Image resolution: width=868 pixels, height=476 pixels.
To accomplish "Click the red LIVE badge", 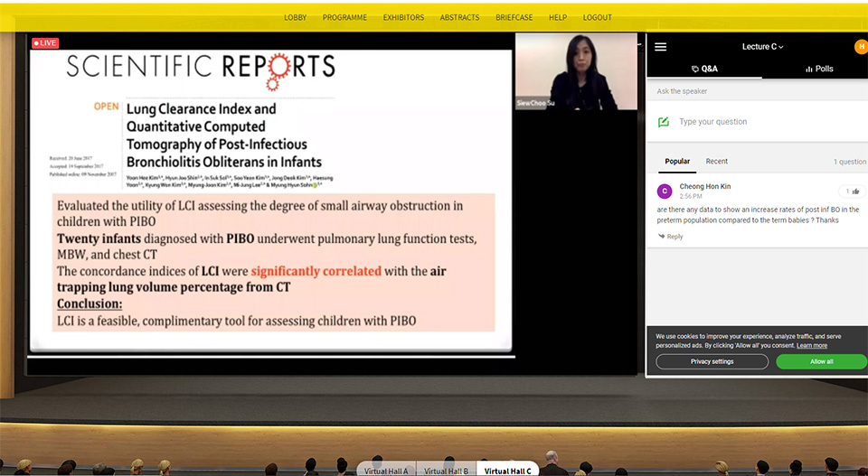I will click(45, 42).
